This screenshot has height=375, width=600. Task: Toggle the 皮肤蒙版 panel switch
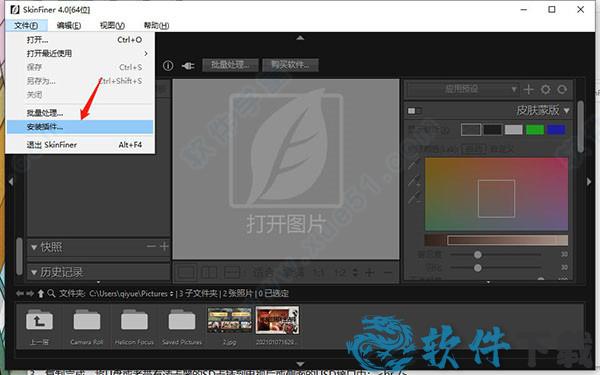(414, 111)
